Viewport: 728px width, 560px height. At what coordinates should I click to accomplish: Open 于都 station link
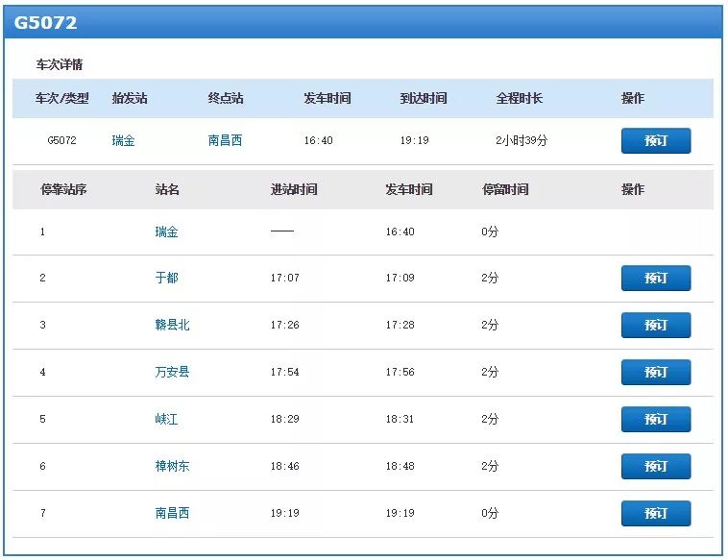click(x=166, y=278)
